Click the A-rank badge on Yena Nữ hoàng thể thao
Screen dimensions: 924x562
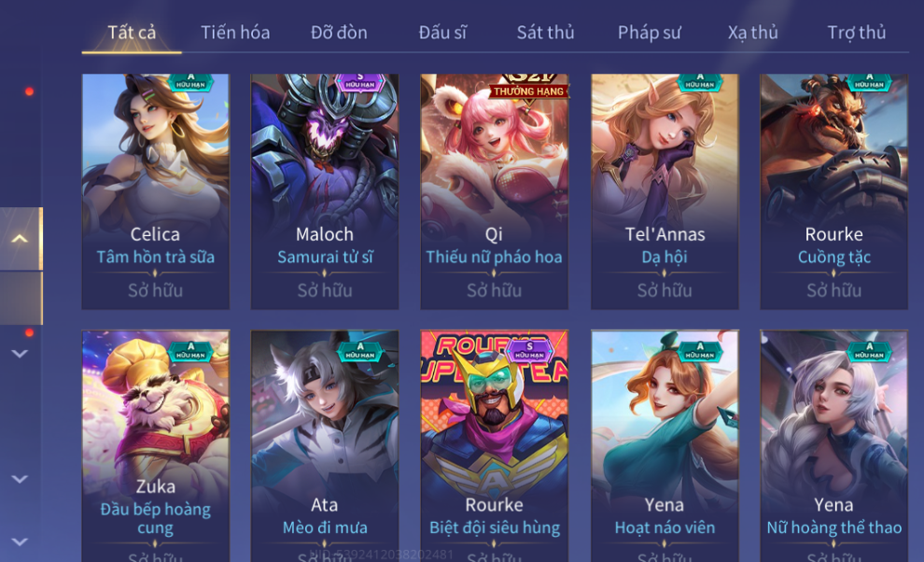[x=869, y=351]
